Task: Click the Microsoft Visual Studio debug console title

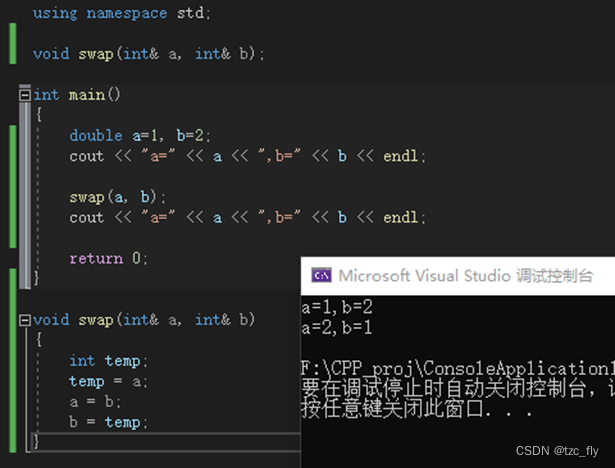Action: click(466, 276)
